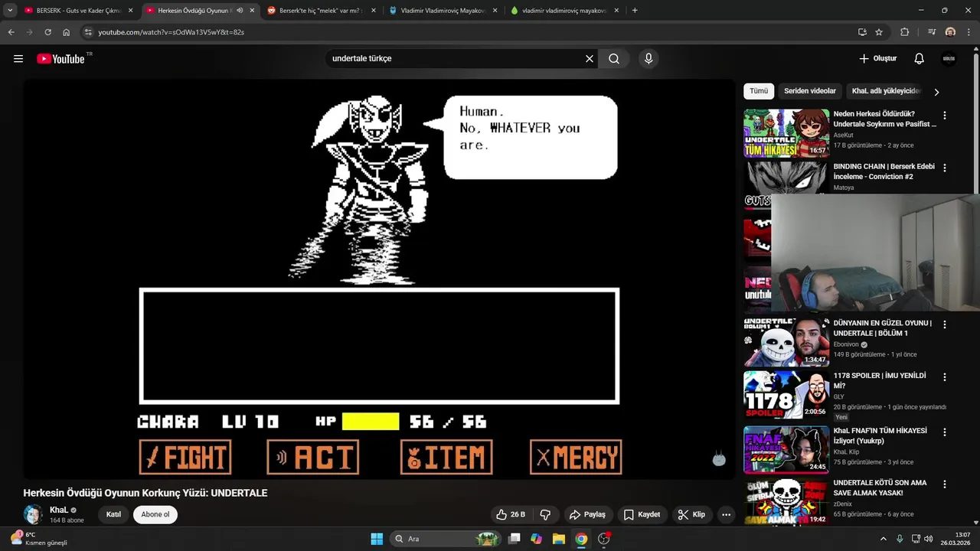Create a clip with Klip button

tap(691, 514)
